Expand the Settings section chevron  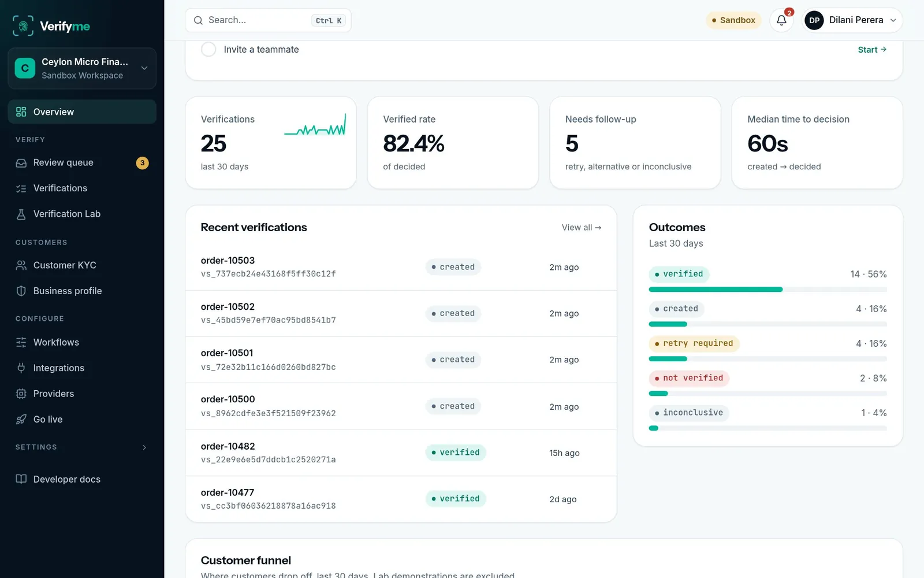pos(144,447)
